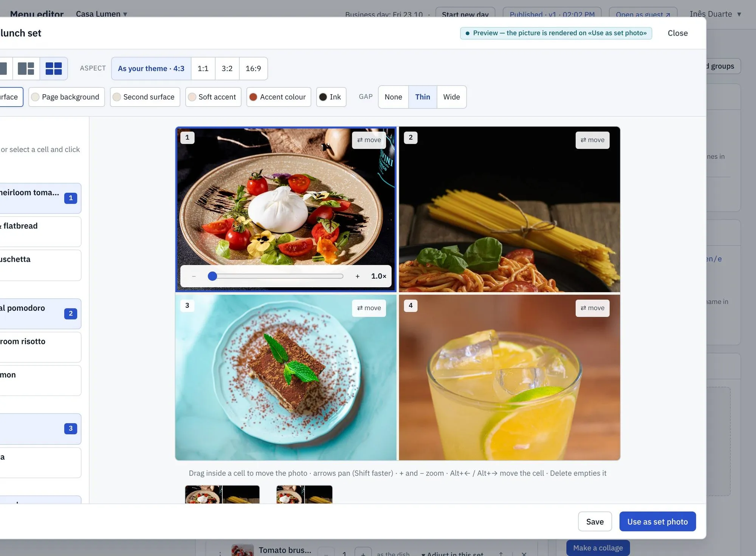This screenshot has width=756, height=556.
Task: Click the move button on cell 4
Action: coord(592,308)
